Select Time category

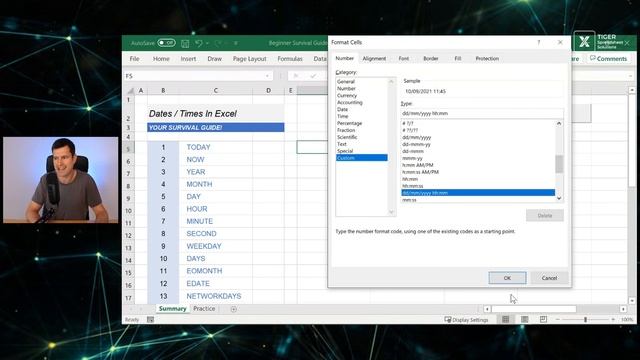coord(362,116)
